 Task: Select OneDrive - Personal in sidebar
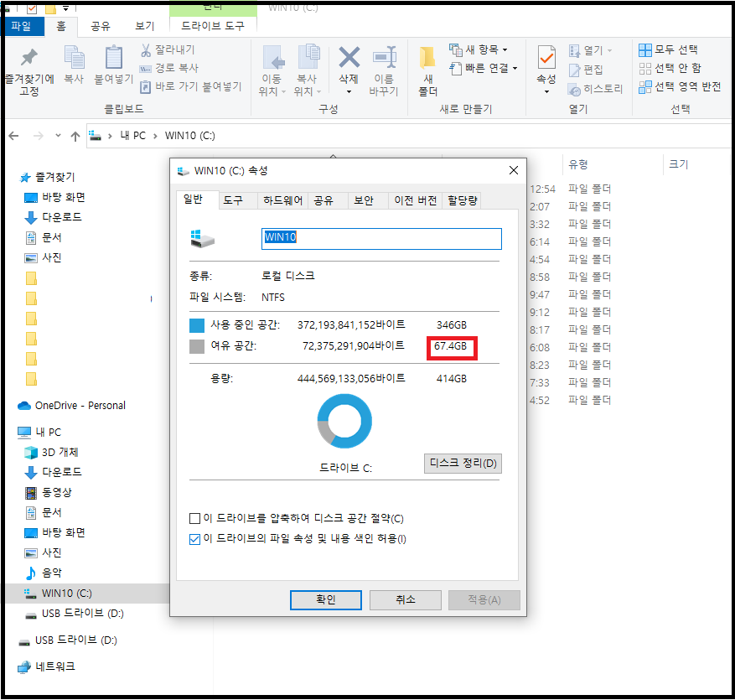(71, 406)
